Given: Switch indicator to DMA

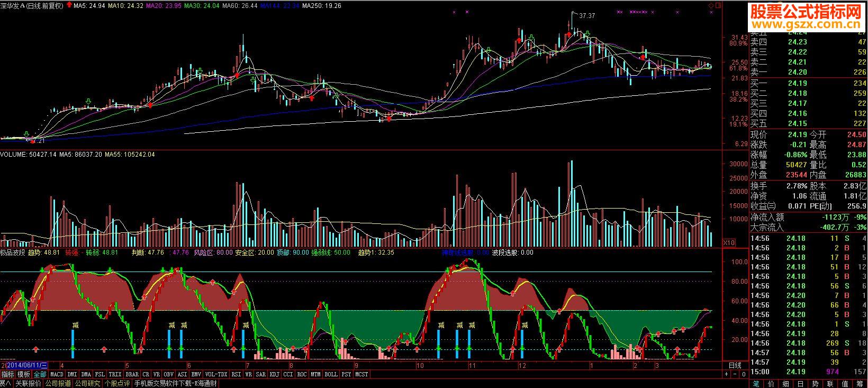Looking at the screenshot, I should click(86, 374).
